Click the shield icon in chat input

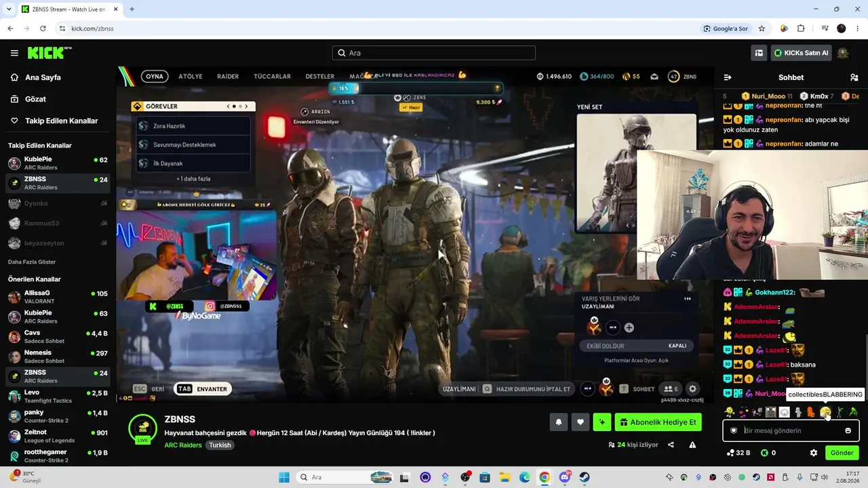pos(733,430)
